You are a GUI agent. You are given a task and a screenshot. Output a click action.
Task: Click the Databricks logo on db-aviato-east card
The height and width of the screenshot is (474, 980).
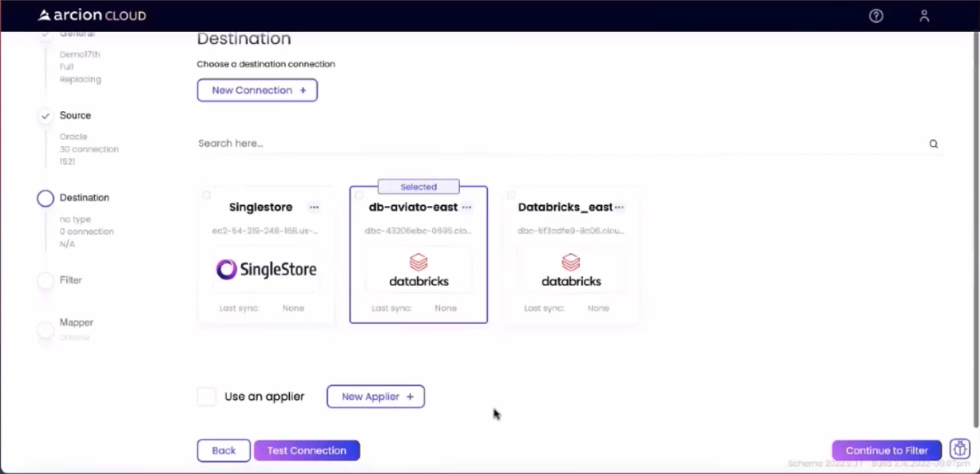coord(419,267)
